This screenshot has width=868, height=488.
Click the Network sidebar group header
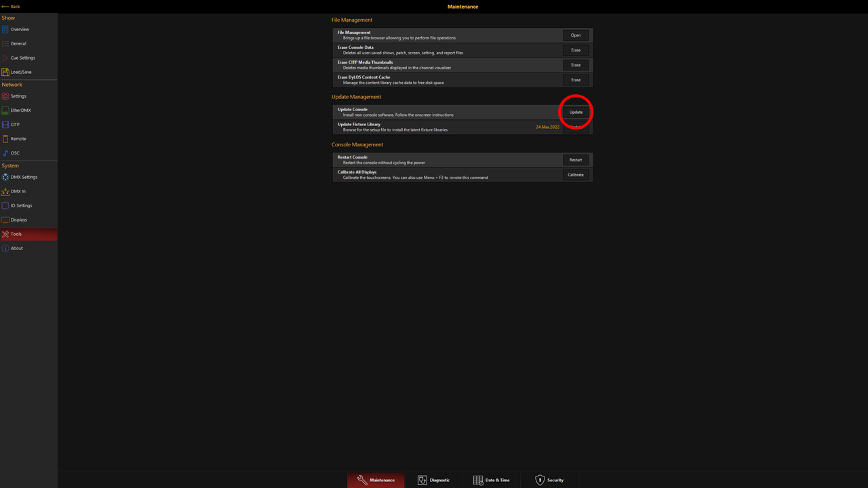click(x=12, y=85)
